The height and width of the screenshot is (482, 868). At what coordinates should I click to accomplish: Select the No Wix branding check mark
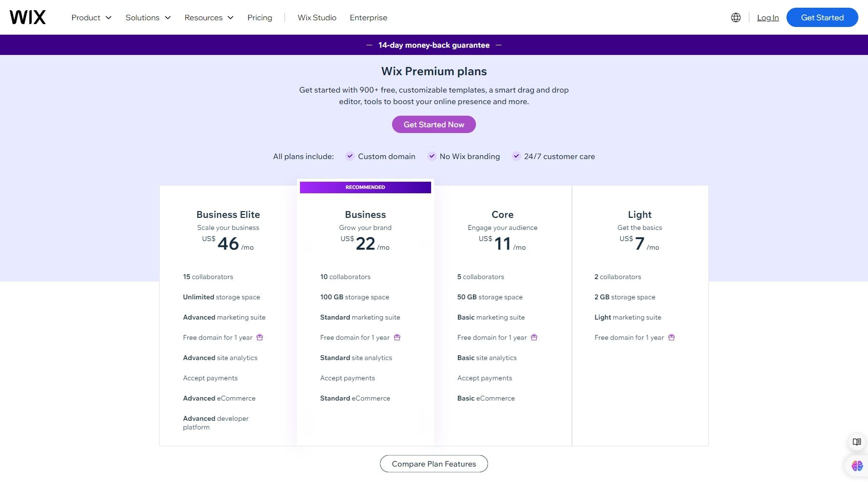432,156
